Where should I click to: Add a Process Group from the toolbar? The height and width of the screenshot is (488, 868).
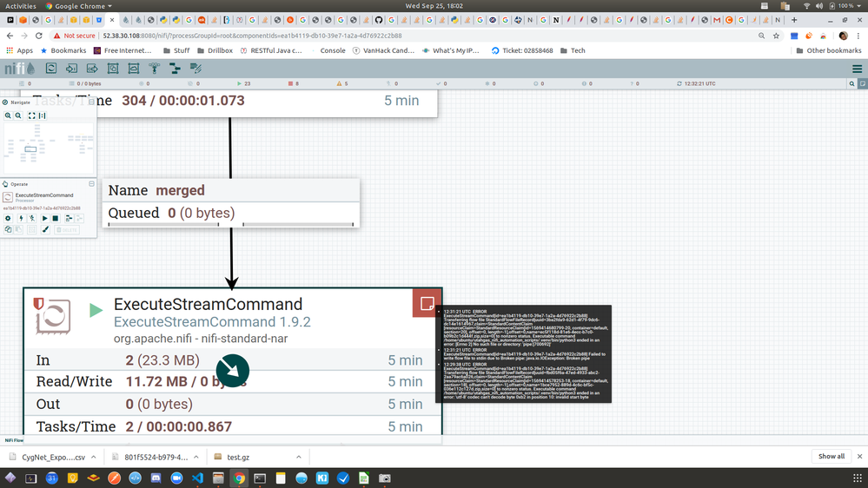[x=113, y=68]
